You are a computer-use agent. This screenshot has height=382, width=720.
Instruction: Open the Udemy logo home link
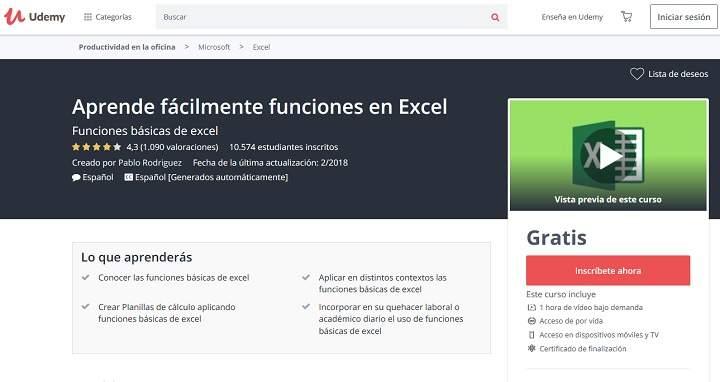coord(35,17)
